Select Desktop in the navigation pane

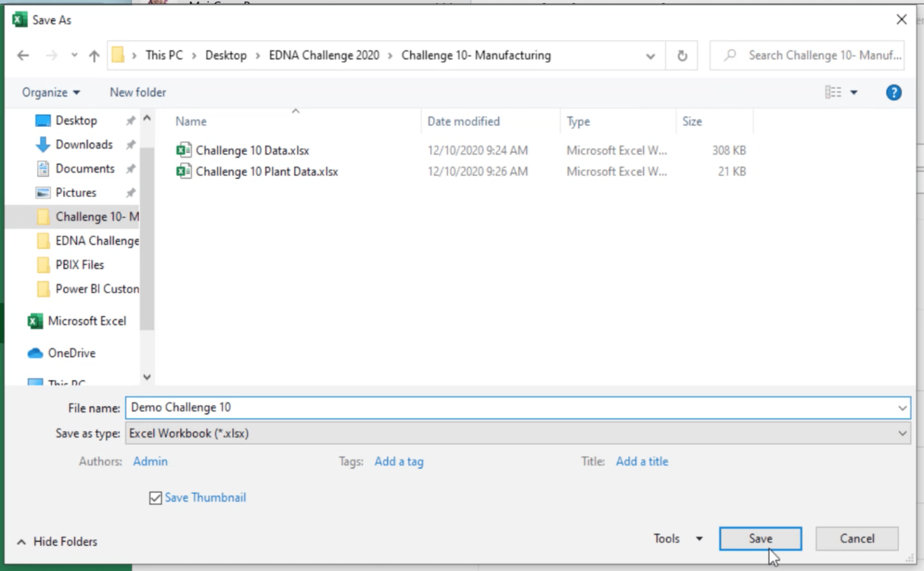pyautogui.click(x=76, y=120)
